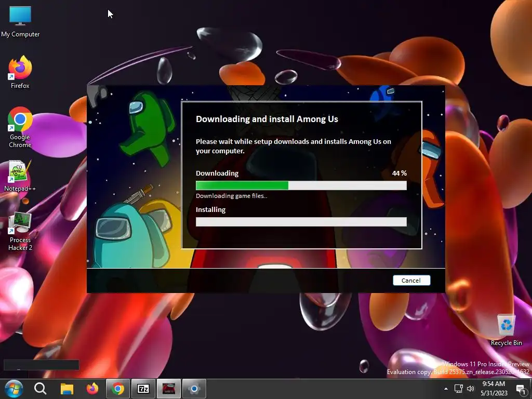Open Google Chrome desktop shortcut
Image resolution: width=532 pixels, height=399 pixels.
[20, 128]
